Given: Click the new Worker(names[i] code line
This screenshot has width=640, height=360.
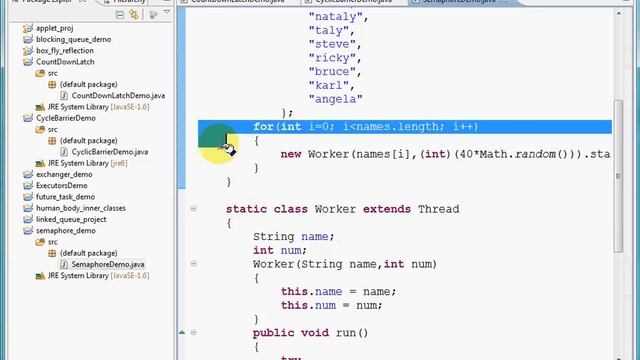Looking at the screenshot, I should 446,154.
